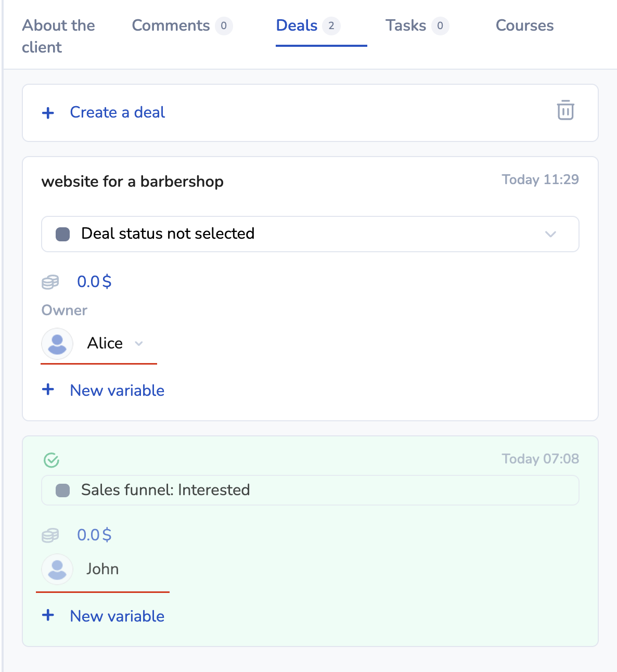Add New variable in the green deal
617x672 pixels.
[x=117, y=616]
